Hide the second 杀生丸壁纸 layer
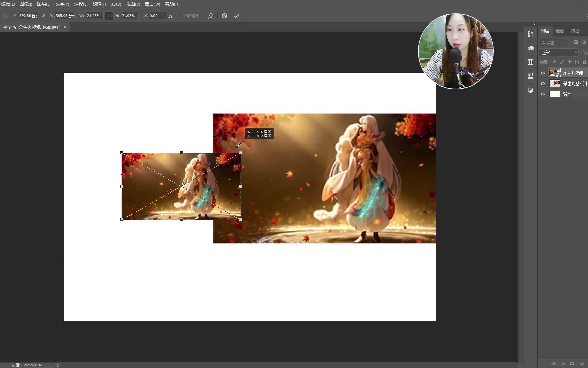The height and width of the screenshot is (368, 588). coord(543,83)
